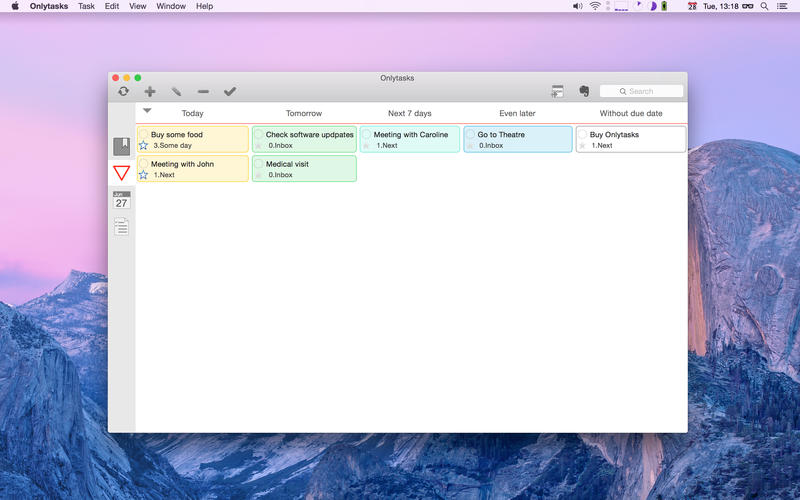
Task: Check the Buy Onlytasks completion circle
Action: 583,134
